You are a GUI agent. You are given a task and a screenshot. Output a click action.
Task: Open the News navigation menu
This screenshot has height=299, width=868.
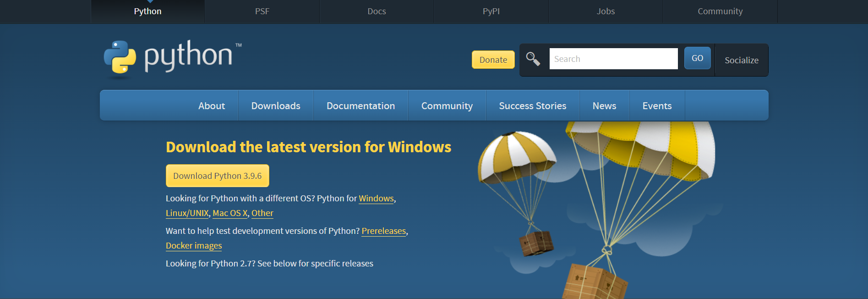coord(604,105)
